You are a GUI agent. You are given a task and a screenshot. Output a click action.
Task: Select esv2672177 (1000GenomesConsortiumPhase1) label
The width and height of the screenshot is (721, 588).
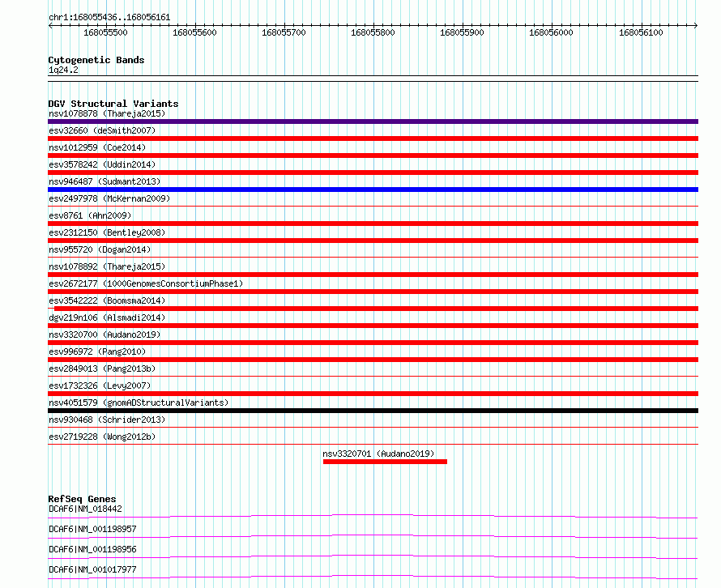point(146,283)
